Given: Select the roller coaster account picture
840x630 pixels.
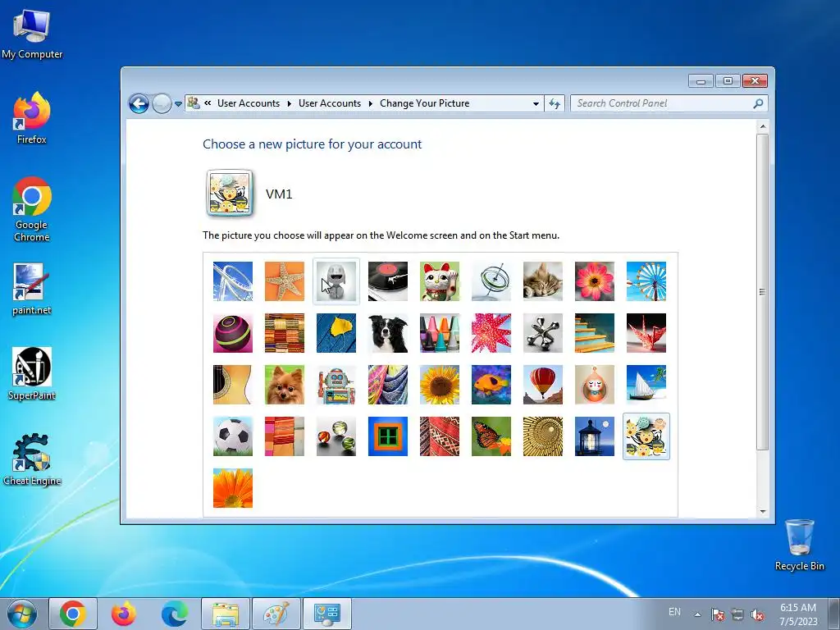Looking at the screenshot, I should tap(232, 281).
